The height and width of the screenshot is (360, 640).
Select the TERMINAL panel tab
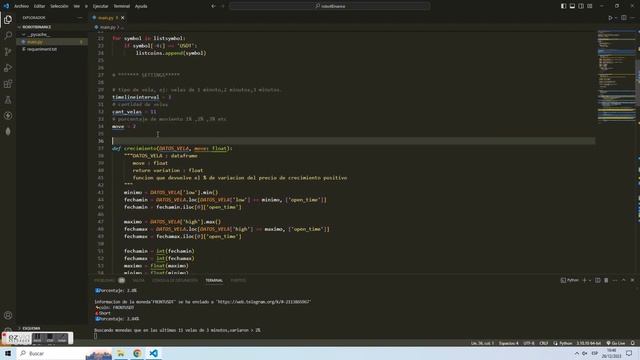point(214,280)
